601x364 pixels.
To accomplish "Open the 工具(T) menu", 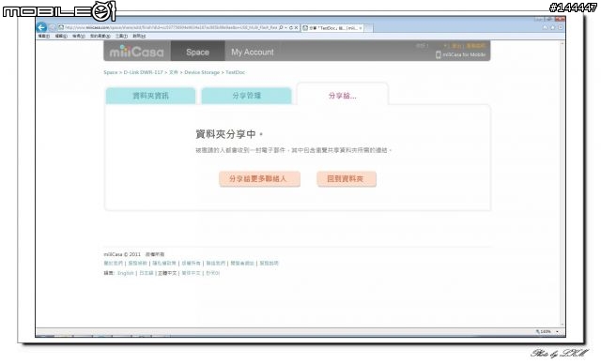I will click(x=121, y=36).
